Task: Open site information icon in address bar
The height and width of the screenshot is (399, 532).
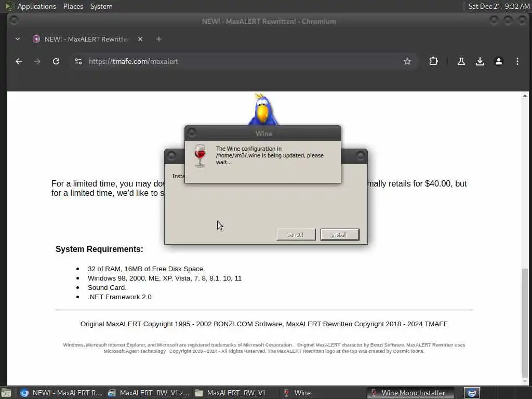Action: click(78, 61)
